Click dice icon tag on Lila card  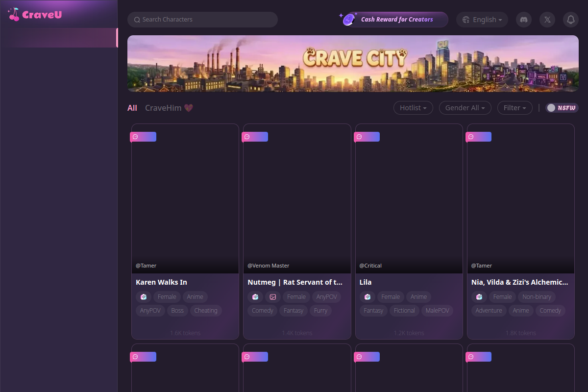point(367,297)
